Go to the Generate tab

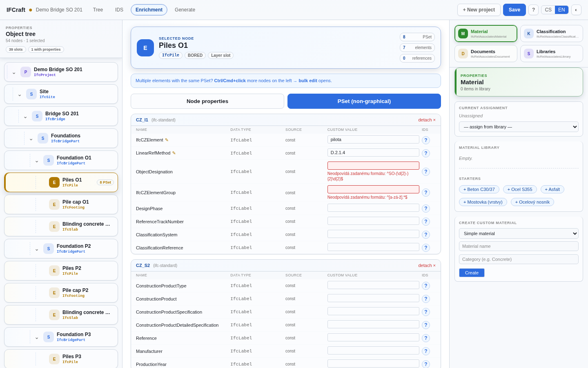click(x=185, y=10)
